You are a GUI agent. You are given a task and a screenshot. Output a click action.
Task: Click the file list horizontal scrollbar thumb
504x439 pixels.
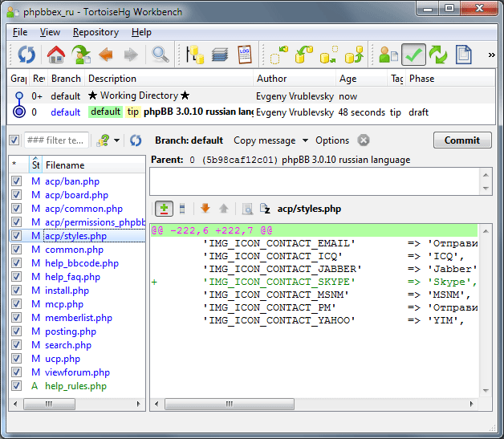click(x=49, y=404)
